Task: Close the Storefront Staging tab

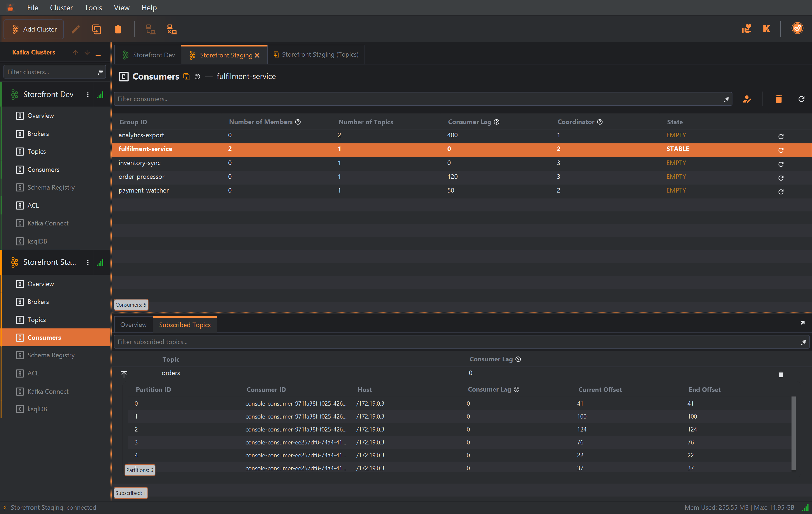Action: pyautogui.click(x=257, y=55)
